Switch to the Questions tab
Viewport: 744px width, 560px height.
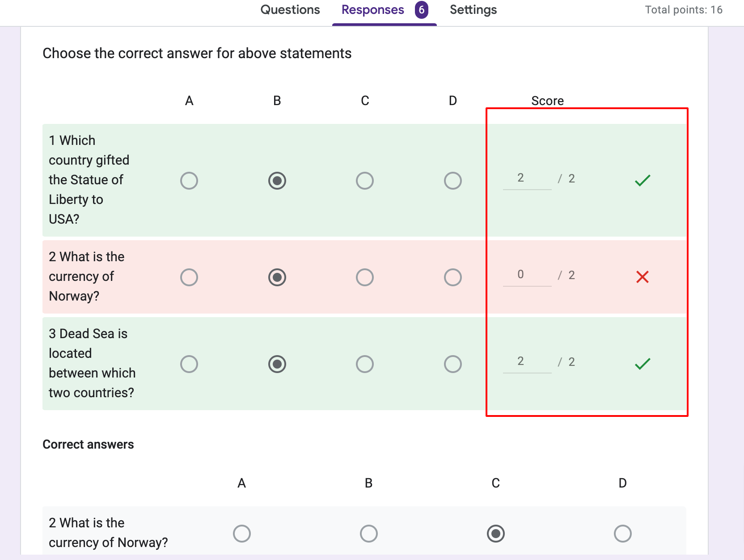(x=290, y=9)
